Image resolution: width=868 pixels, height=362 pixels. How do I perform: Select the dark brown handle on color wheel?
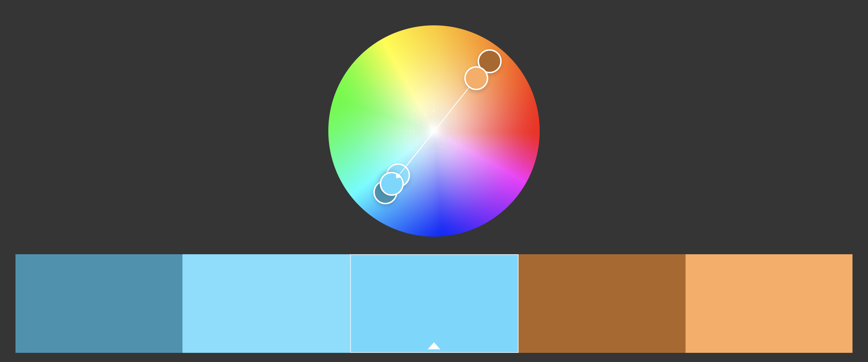click(490, 61)
